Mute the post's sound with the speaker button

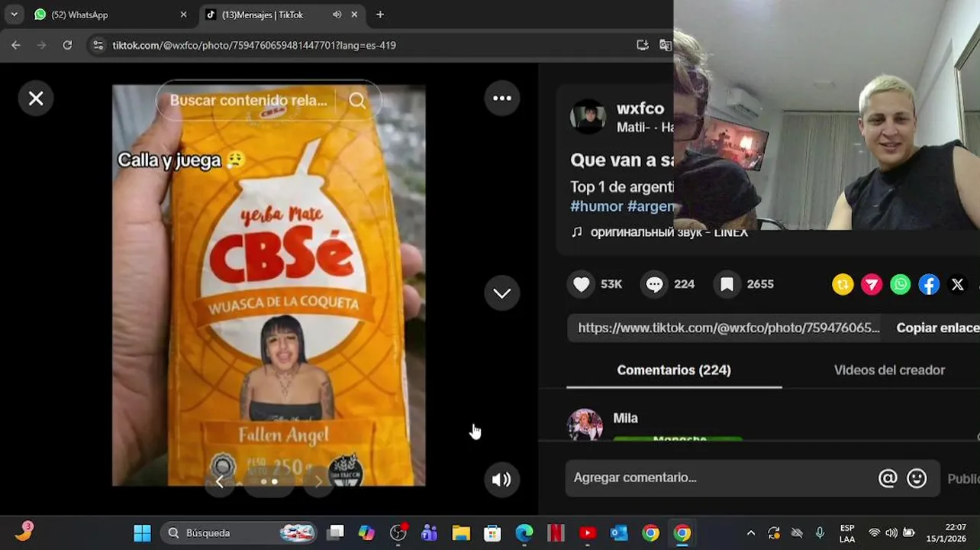501,480
